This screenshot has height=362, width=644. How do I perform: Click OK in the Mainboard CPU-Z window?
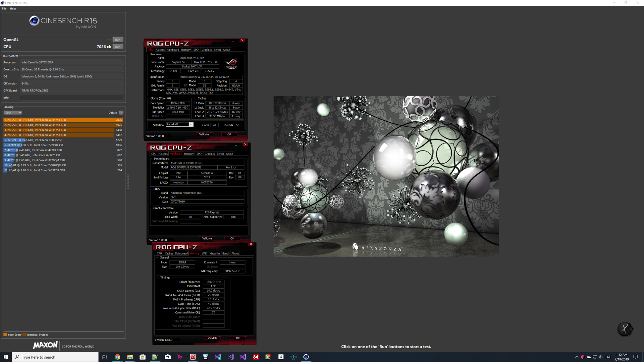232,239
